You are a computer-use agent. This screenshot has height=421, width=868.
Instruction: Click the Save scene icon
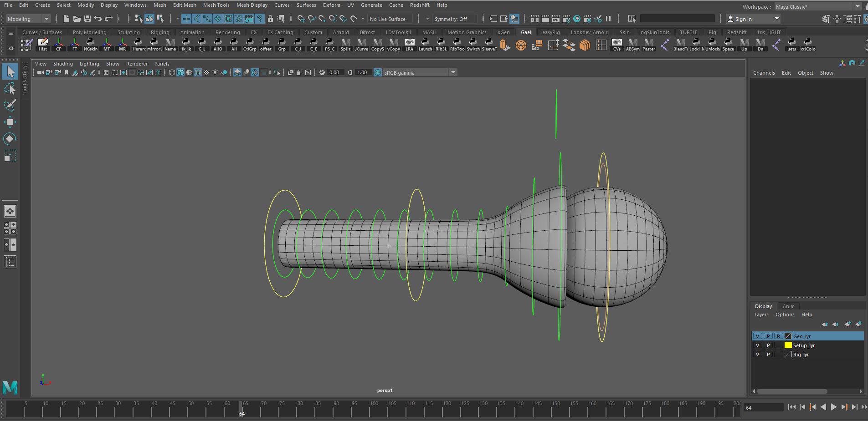tap(87, 19)
